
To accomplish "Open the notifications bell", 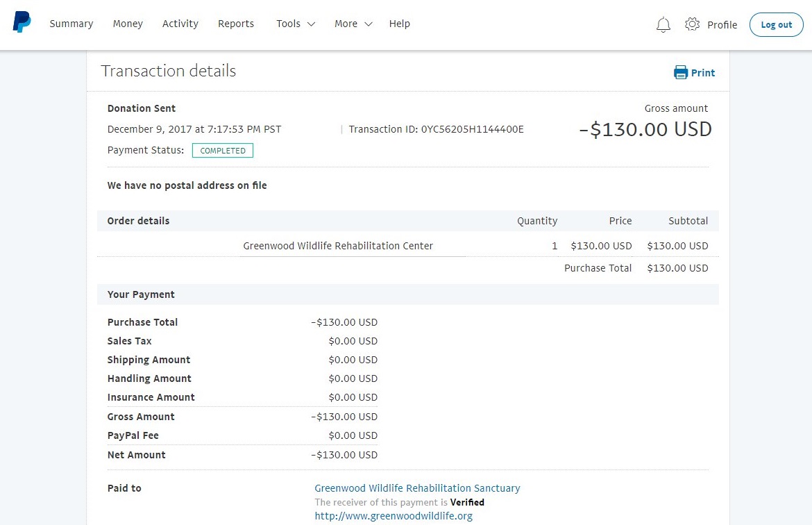I will pos(663,25).
